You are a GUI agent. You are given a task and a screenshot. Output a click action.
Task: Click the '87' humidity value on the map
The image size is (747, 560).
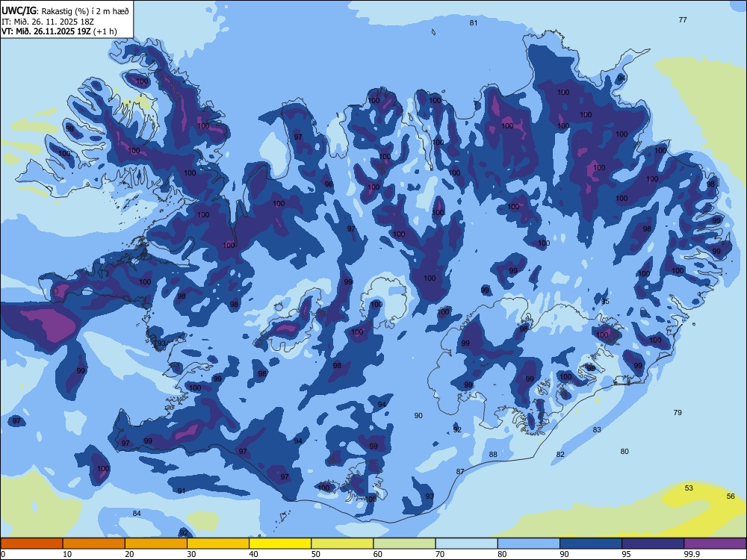pos(459,472)
